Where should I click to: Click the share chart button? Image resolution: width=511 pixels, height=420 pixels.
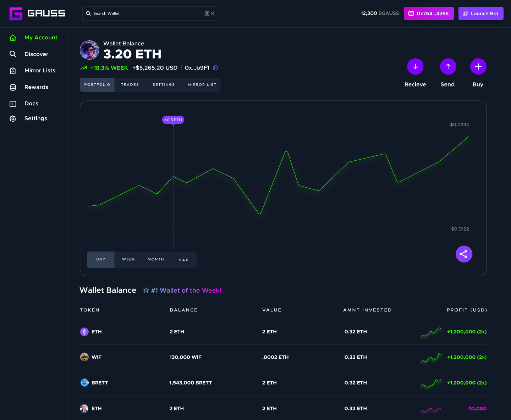pyautogui.click(x=464, y=254)
